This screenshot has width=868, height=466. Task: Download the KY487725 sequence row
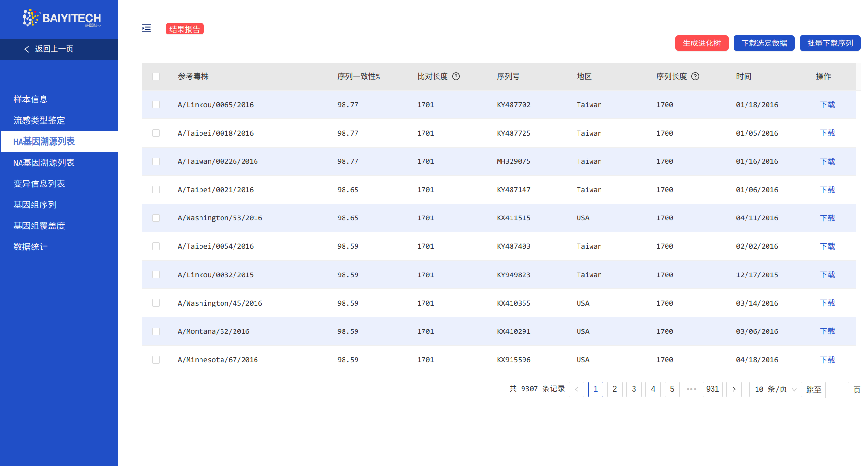coord(827,133)
